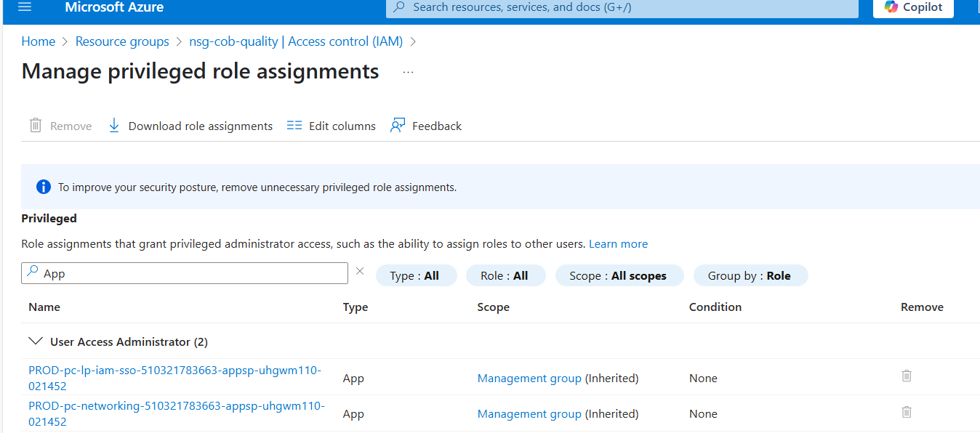The height and width of the screenshot is (433, 980).
Task: Click the blue info icon in banner
Action: tap(44, 187)
